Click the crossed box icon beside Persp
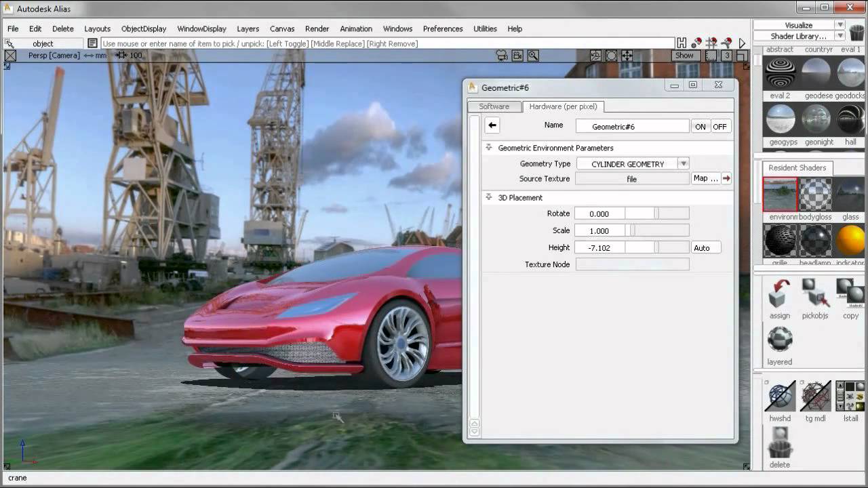 click(x=10, y=56)
